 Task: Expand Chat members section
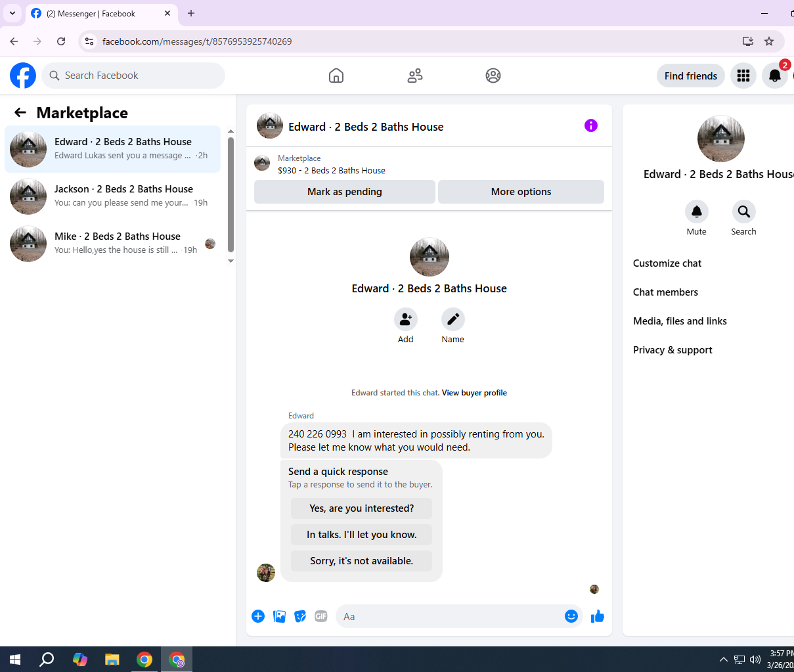point(665,292)
